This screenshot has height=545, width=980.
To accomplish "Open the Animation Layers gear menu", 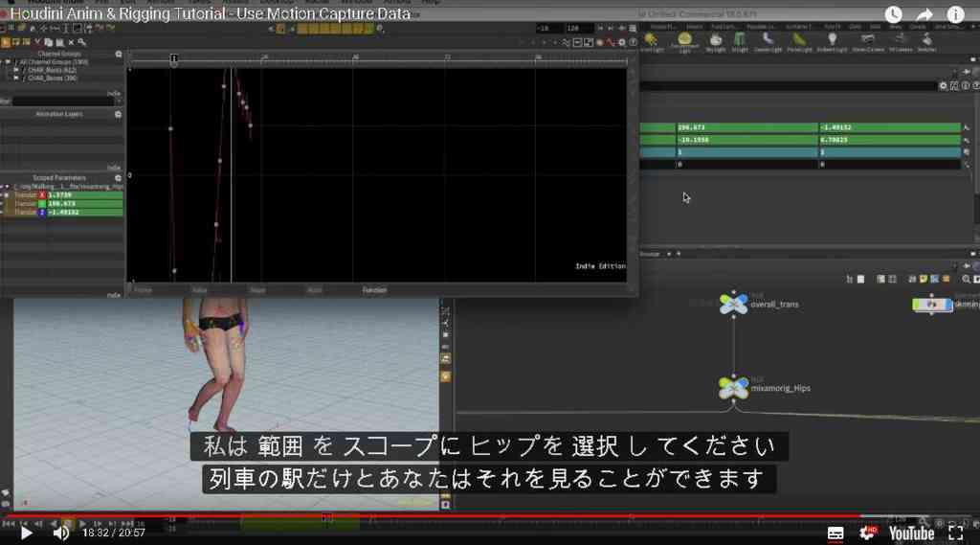I will (118, 115).
